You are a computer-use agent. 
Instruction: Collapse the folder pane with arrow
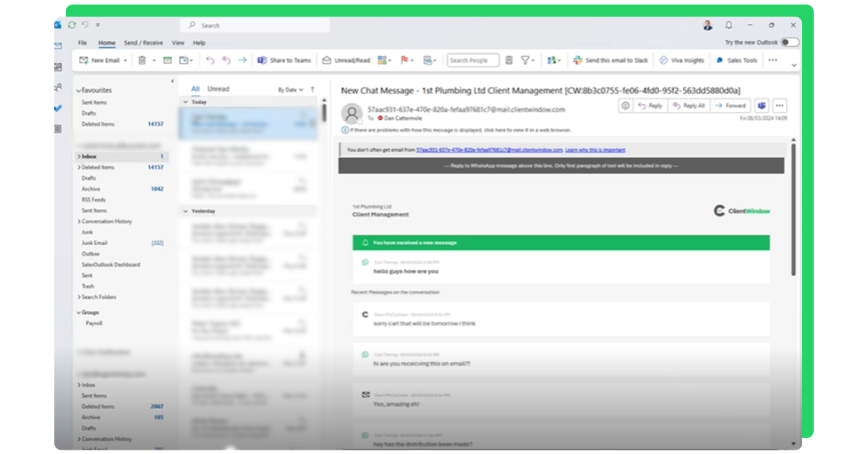172,81
